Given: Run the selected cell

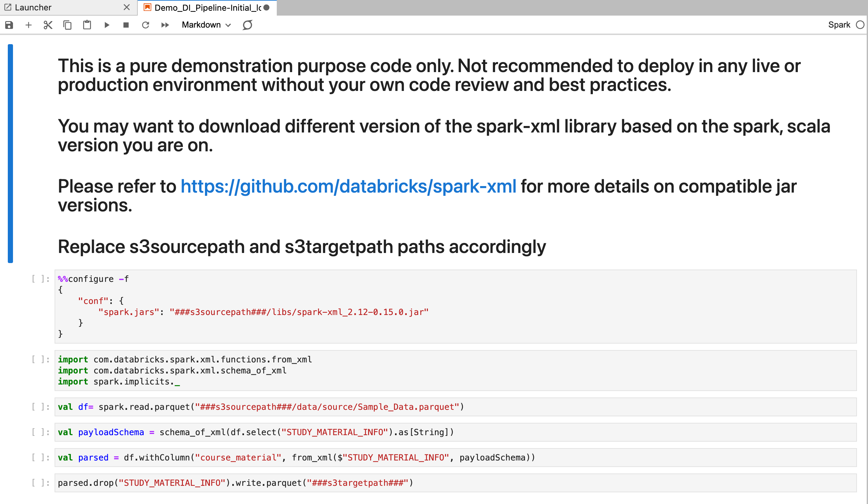Looking at the screenshot, I should click(107, 25).
